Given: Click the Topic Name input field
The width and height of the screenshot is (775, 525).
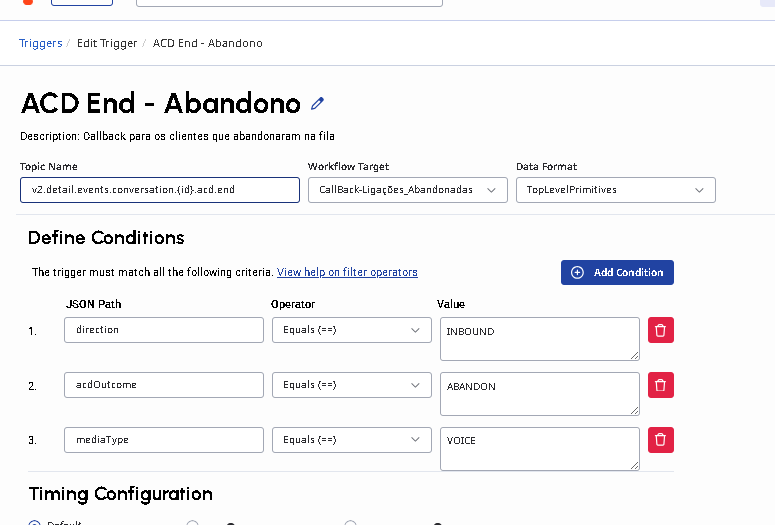Looking at the screenshot, I should pyautogui.click(x=159, y=190).
